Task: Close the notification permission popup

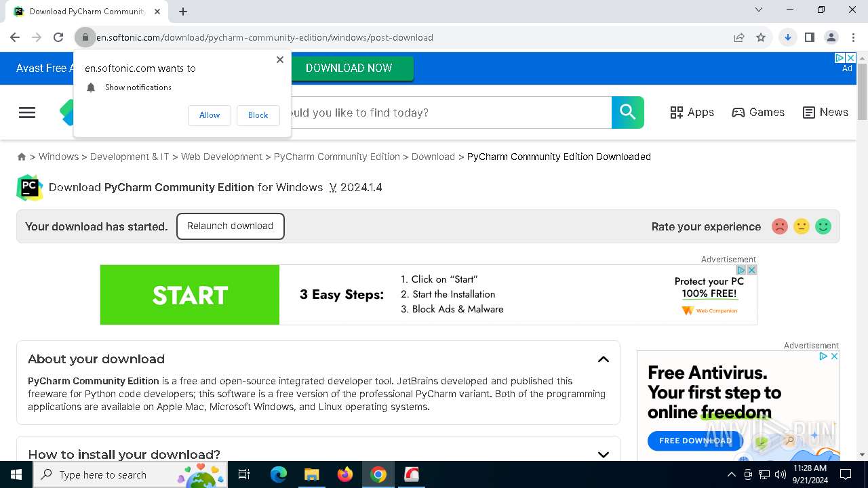Action: (x=280, y=60)
